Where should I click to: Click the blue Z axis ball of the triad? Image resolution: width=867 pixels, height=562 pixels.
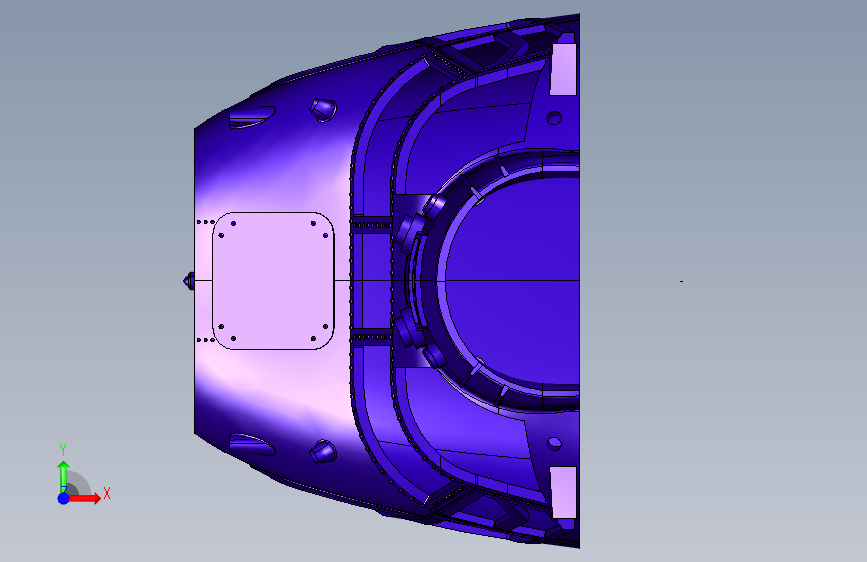[64, 498]
